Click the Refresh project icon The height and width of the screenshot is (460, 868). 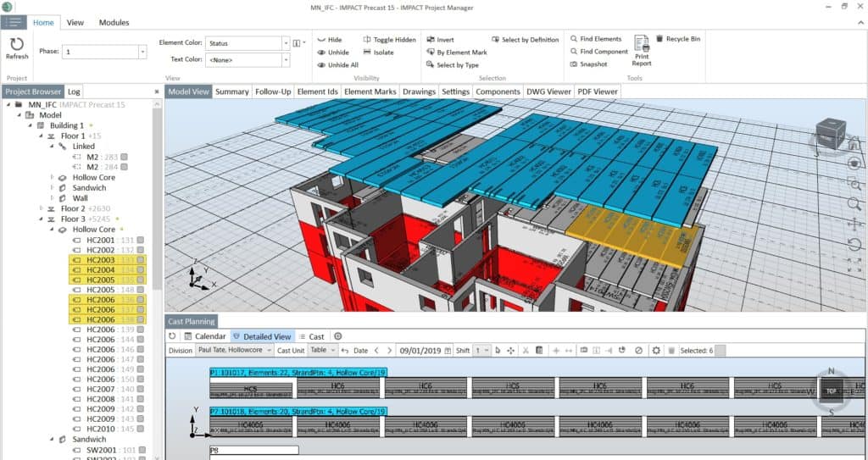click(x=17, y=45)
